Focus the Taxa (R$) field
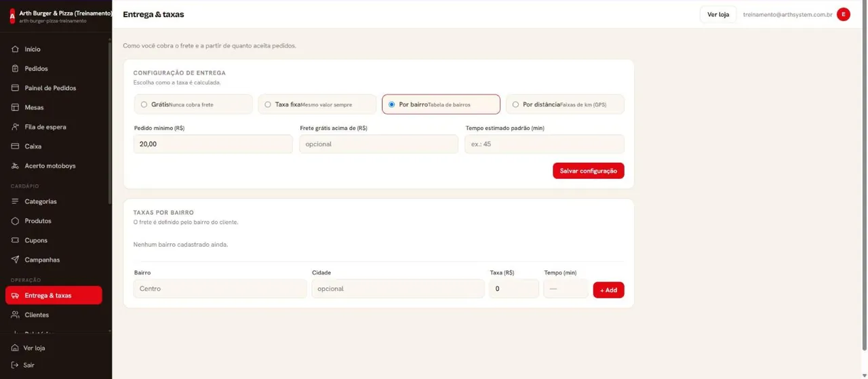 [514, 289]
